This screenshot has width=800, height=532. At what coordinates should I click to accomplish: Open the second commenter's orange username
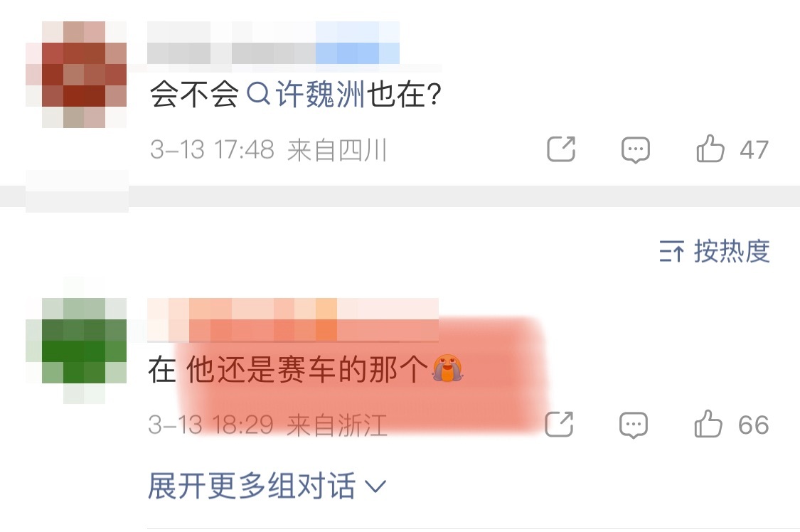coord(293,319)
